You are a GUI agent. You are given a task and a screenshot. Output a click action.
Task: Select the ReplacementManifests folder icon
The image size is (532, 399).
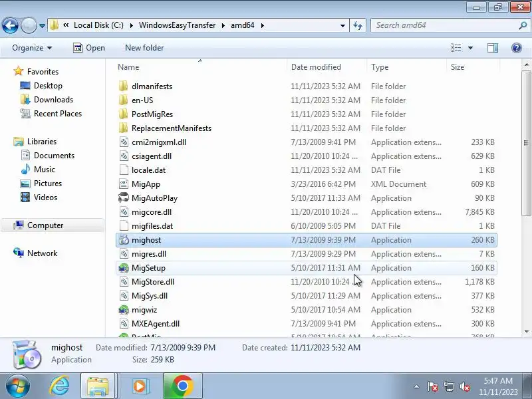124,128
